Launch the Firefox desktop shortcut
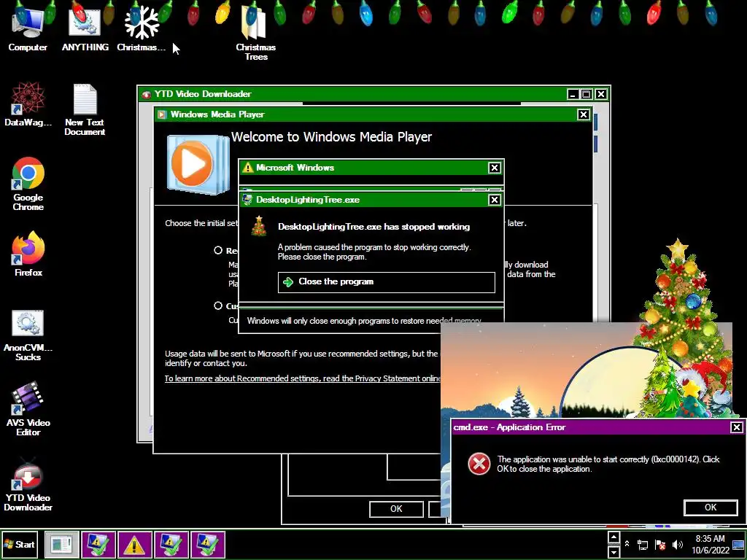This screenshot has height=560, width=747. tap(28, 254)
